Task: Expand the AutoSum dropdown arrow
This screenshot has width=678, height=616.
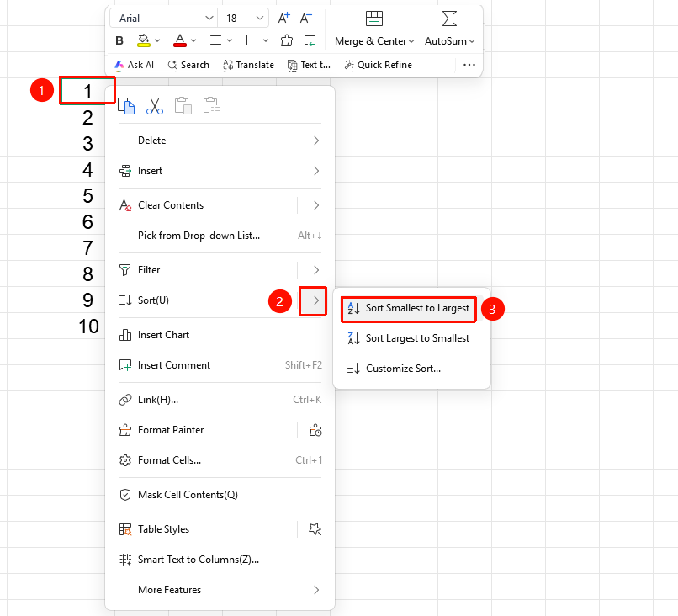Action: click(472, 41)
